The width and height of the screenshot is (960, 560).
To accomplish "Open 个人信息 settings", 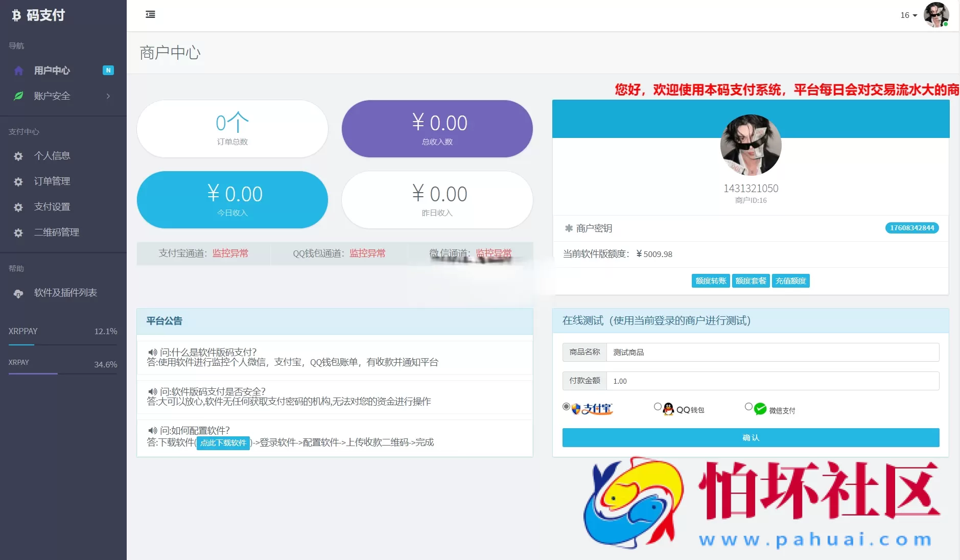I will click(53, 156).
